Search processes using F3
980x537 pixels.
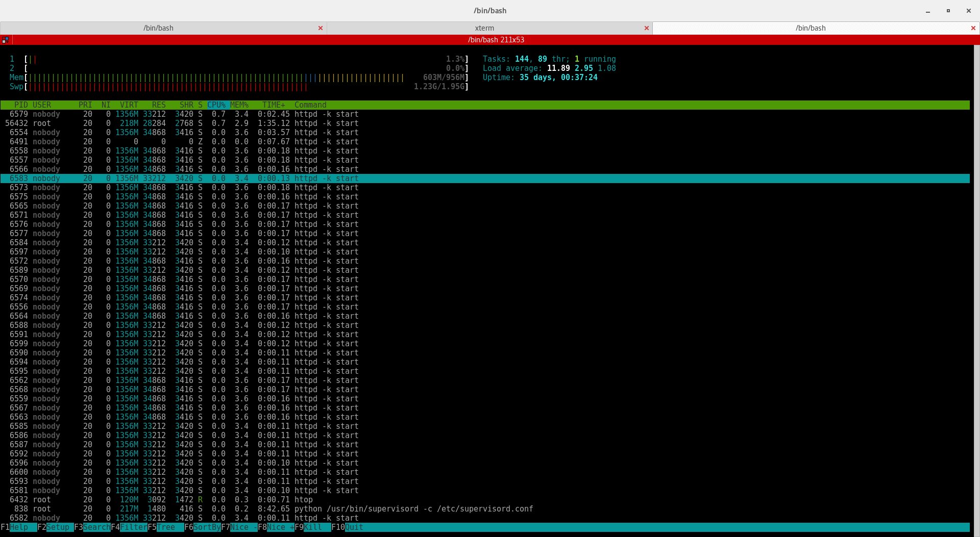point(92,527)
